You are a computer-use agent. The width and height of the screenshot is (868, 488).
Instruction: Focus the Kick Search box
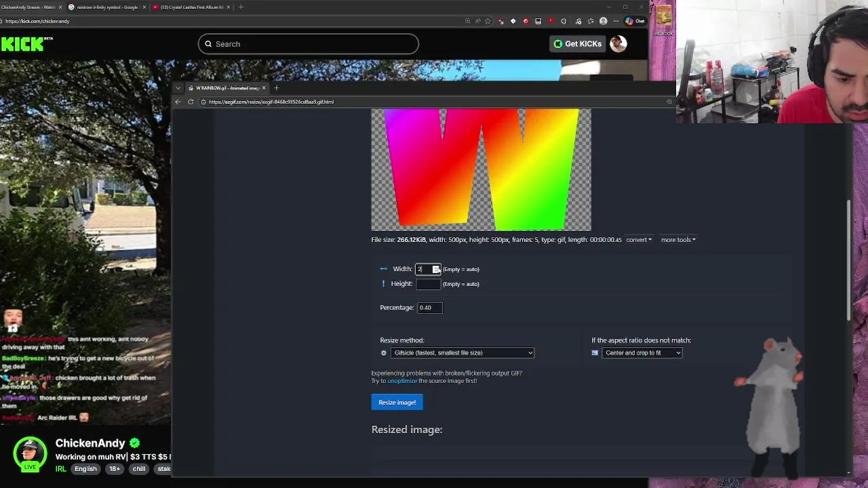coord(309,44)
